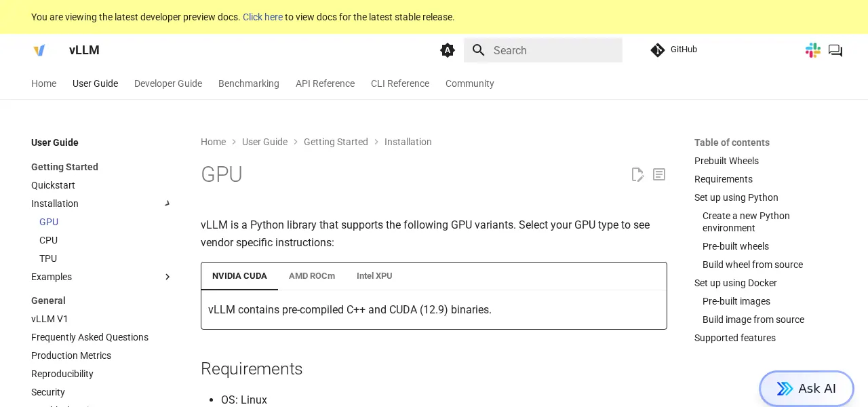868x407 pixels.
Task: Open Reproducibility in the sidebar
Action: click(x=62, y=374)
